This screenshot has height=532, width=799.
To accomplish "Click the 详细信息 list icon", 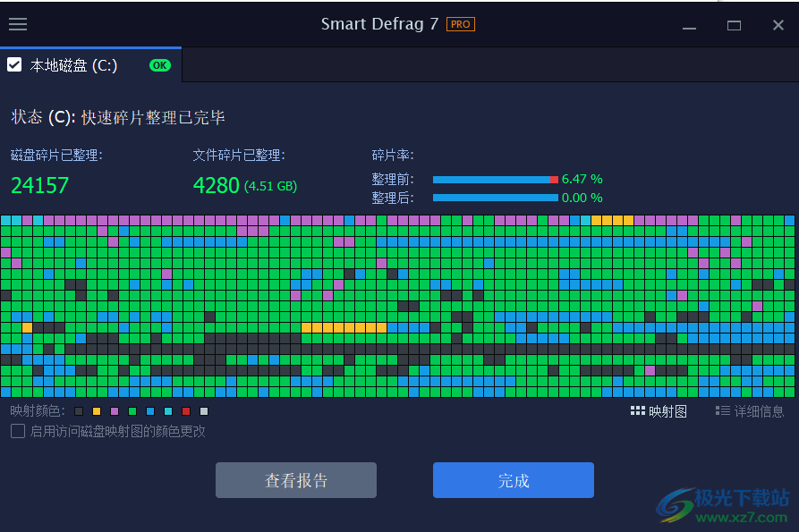I will point(723,410).
